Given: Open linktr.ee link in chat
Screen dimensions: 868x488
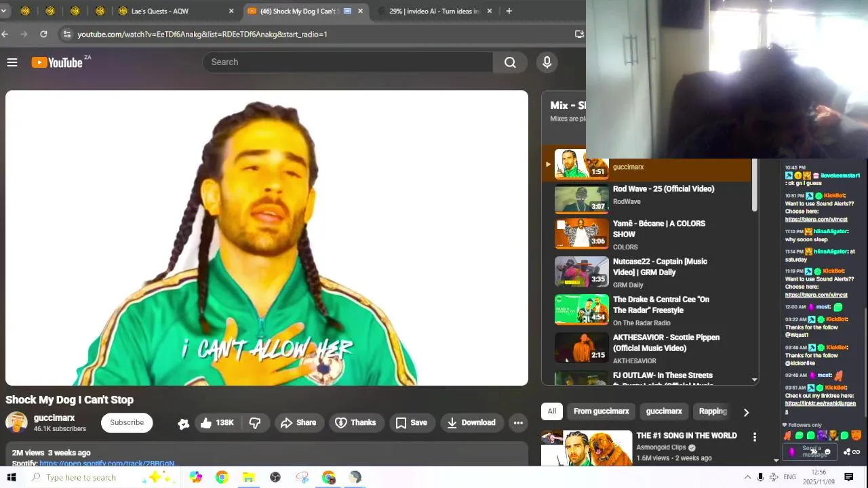Looking at the screenshot, I should pos(821,407).
